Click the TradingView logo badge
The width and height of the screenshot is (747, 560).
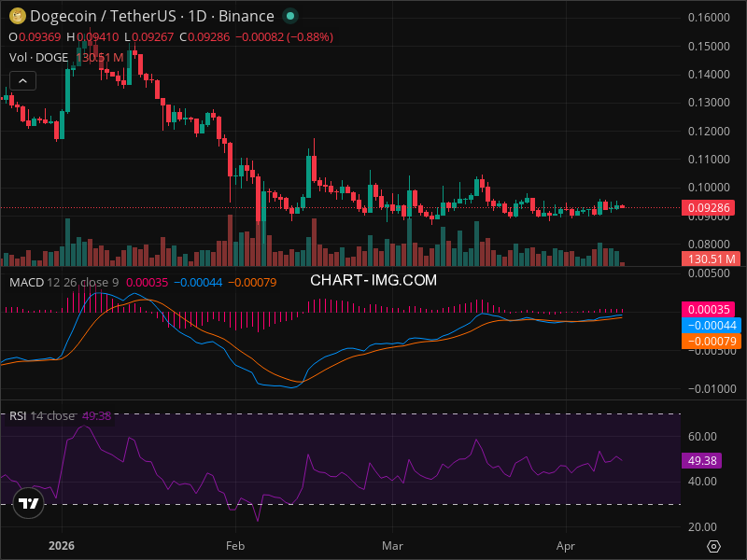point(29,503)
